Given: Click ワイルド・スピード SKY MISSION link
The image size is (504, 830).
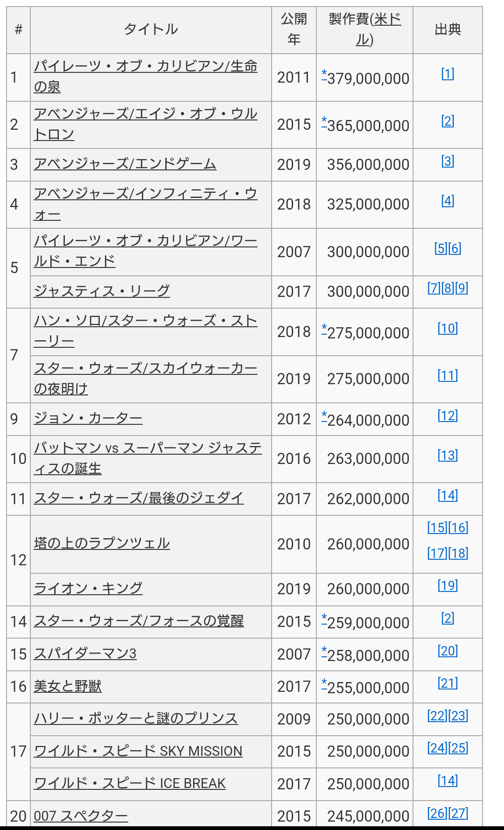Looking at the screenshot, I should [138, 751].
